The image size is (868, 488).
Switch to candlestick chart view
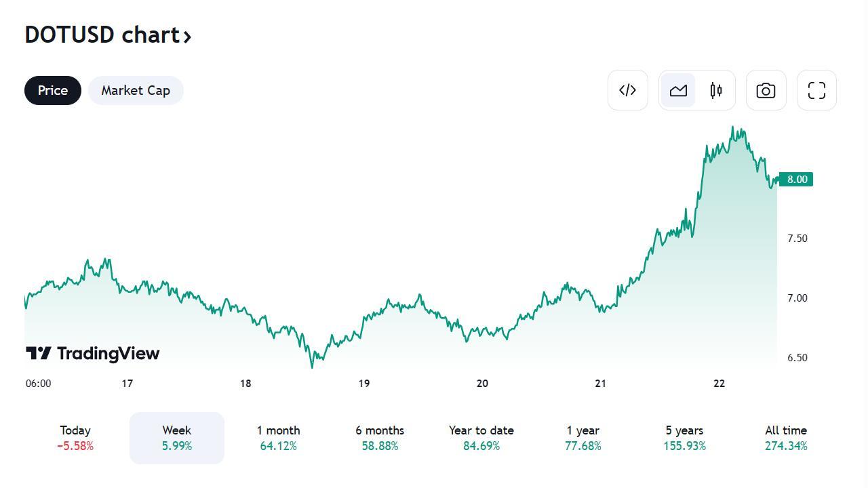pos(715,90)
